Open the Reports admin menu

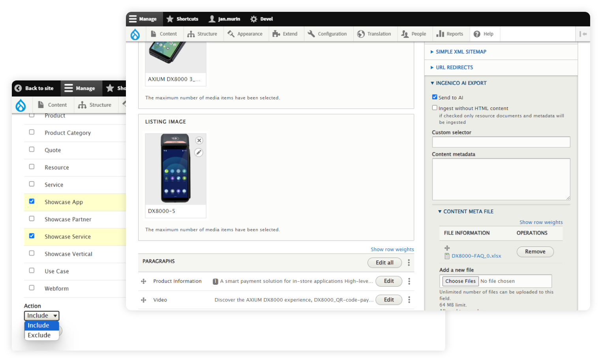(450, 34)
